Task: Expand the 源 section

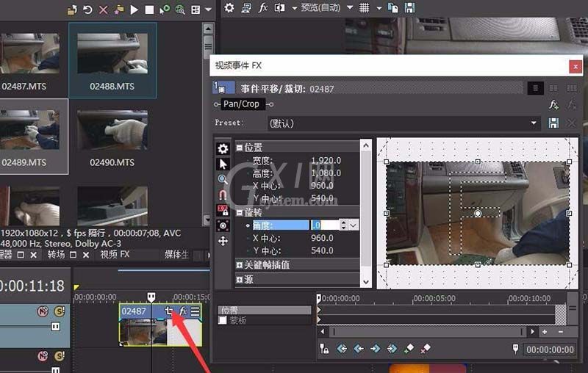Action: click(240, 279)
